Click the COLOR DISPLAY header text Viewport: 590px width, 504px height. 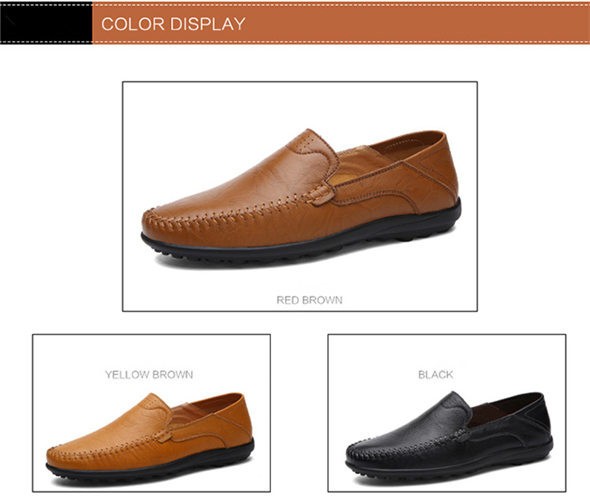173,24
